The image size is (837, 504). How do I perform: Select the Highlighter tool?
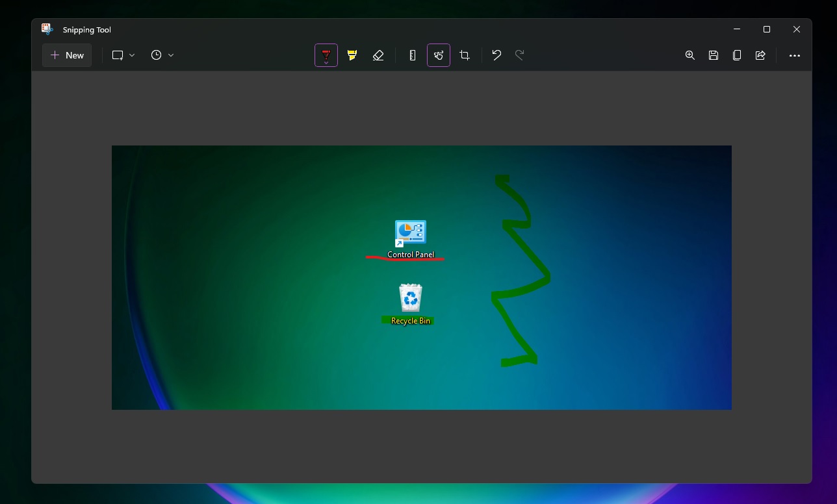click(352, 55)
